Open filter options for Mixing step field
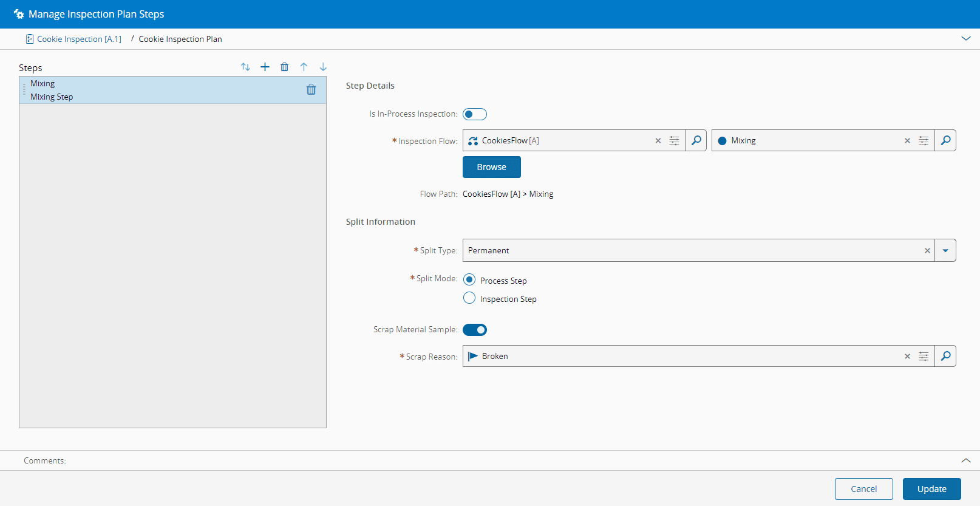Viewport: 980px width, 506px height. [x=923, y=141]
